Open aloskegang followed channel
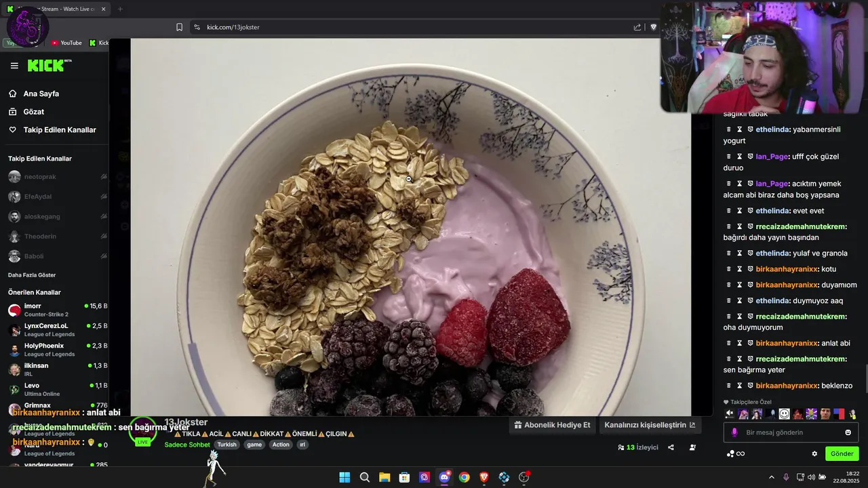The image size is (868, 488). point(57,217)
